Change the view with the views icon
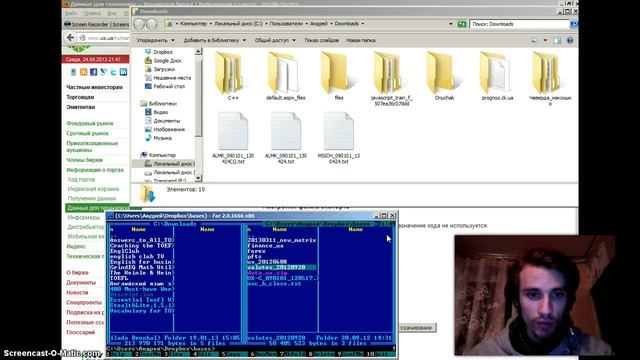640x360 pixels. 534,40
